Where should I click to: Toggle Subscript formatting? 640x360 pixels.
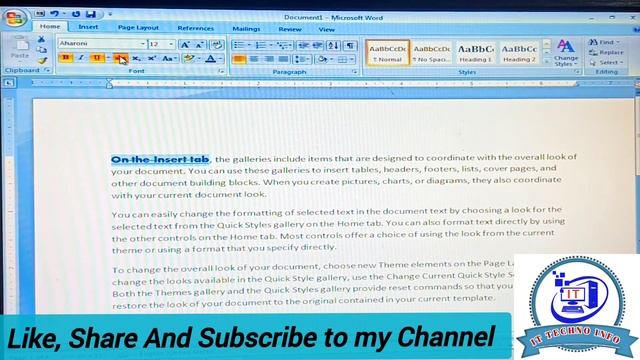pyautogui.click(x=136, y=59)
